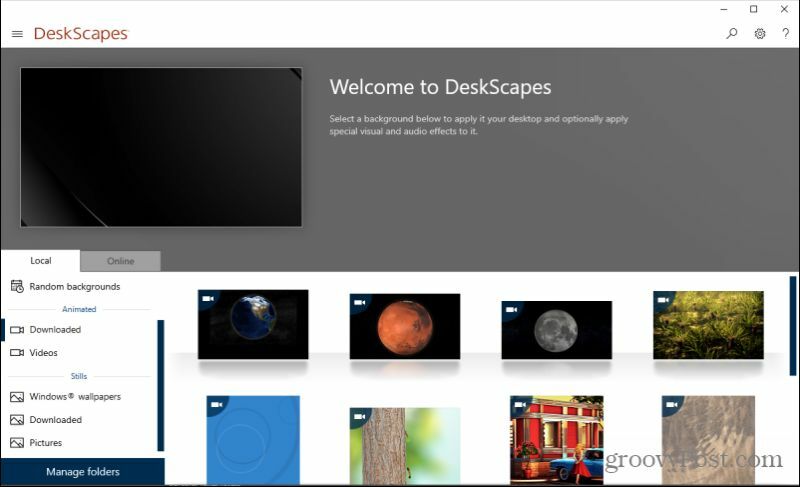This screenshot has width=800, height=487.
Task: Click the DeskScapes title logo
Action: [81, 34]
